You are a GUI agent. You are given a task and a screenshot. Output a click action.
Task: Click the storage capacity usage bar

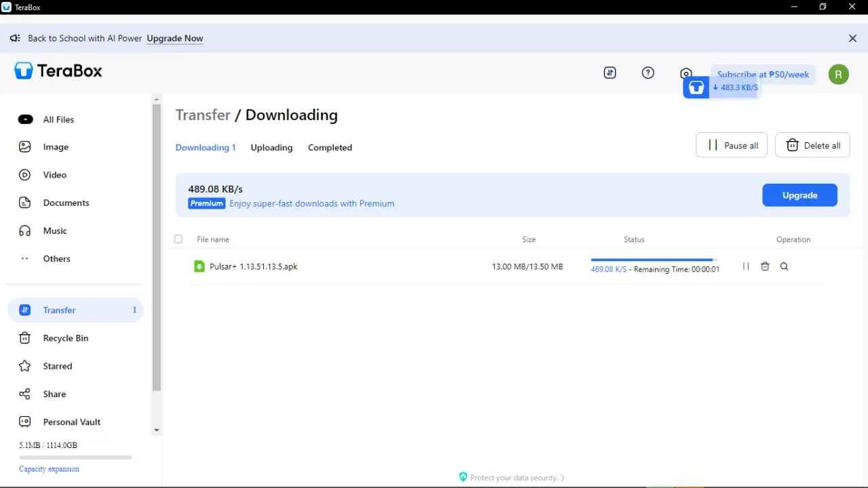(75, 457)
